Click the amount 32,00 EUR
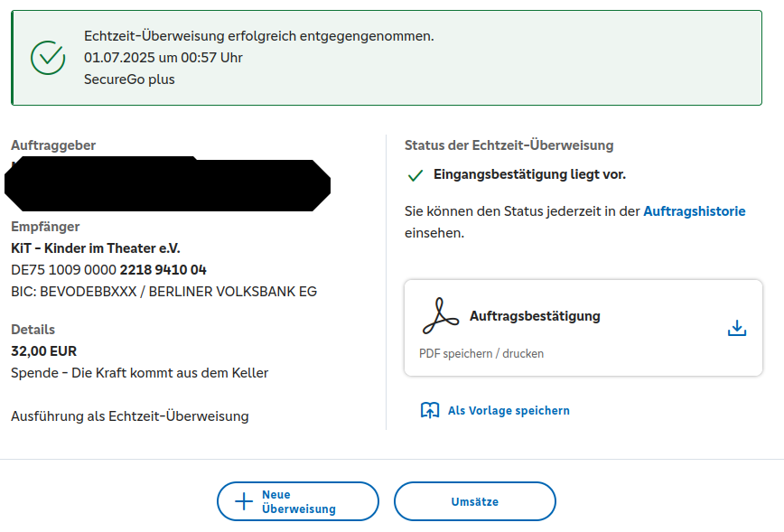The image size is (784, 532). click(43, 351)
